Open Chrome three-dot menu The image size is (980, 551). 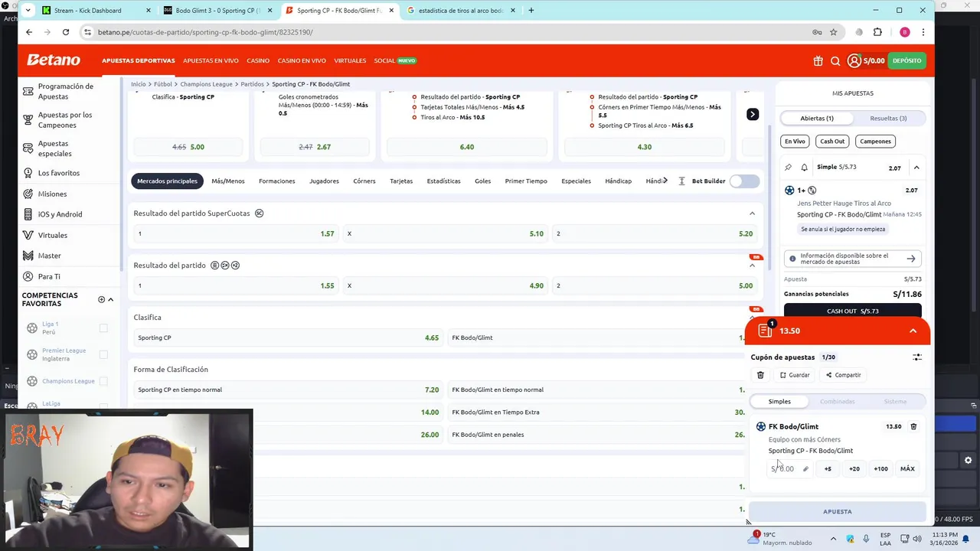(x=923, y=32)
